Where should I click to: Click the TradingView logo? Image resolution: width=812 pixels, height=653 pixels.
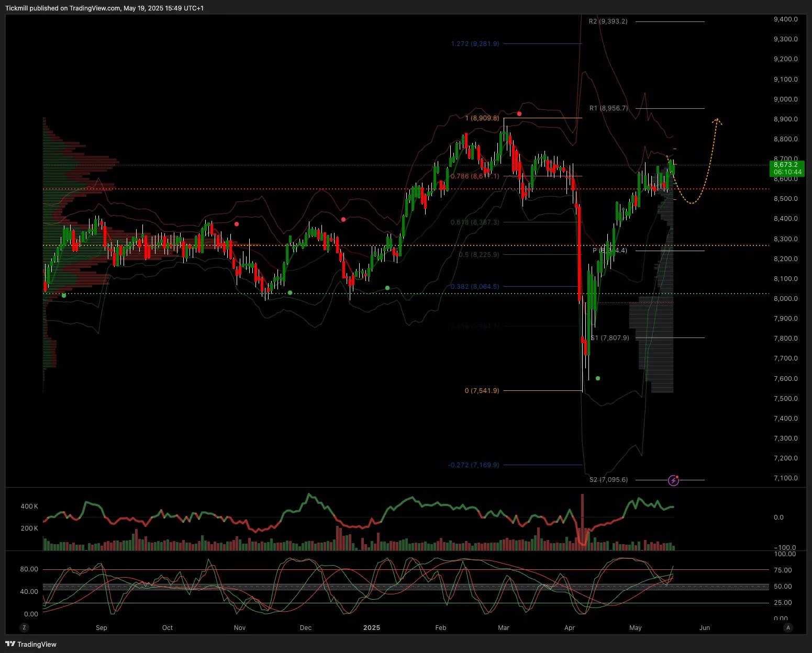tap(31, 644)
